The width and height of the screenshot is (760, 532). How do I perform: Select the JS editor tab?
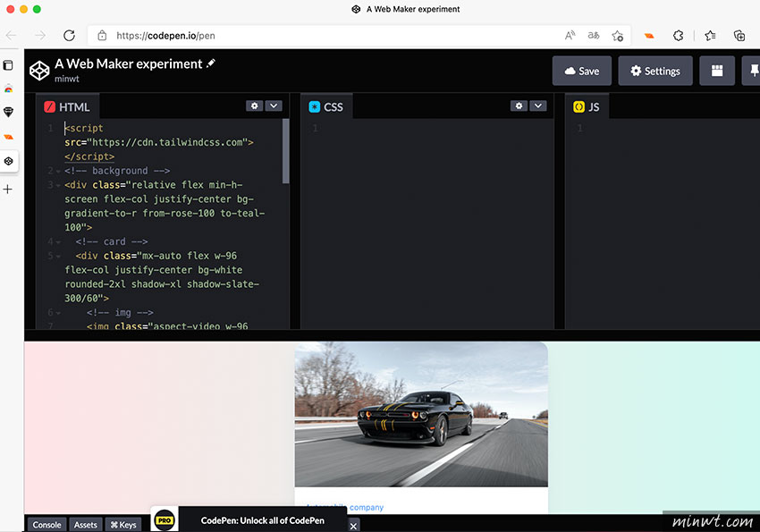click(x=587, y=106)
